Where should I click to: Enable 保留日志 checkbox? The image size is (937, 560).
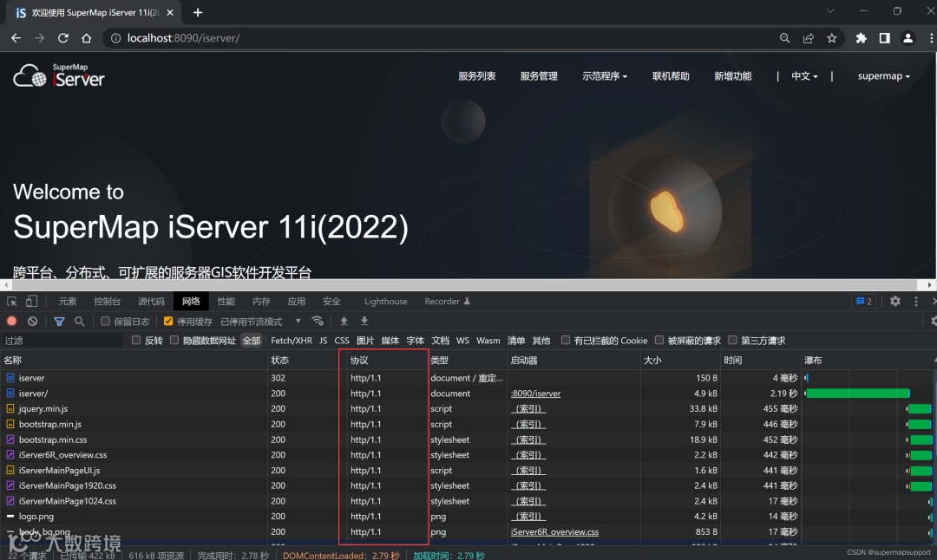105,322
